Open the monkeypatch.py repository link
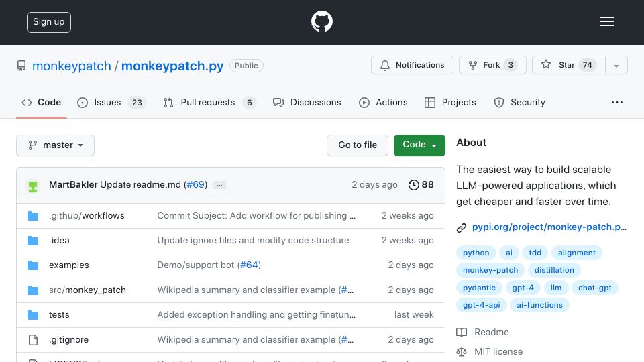 click(x=172, y=66)
